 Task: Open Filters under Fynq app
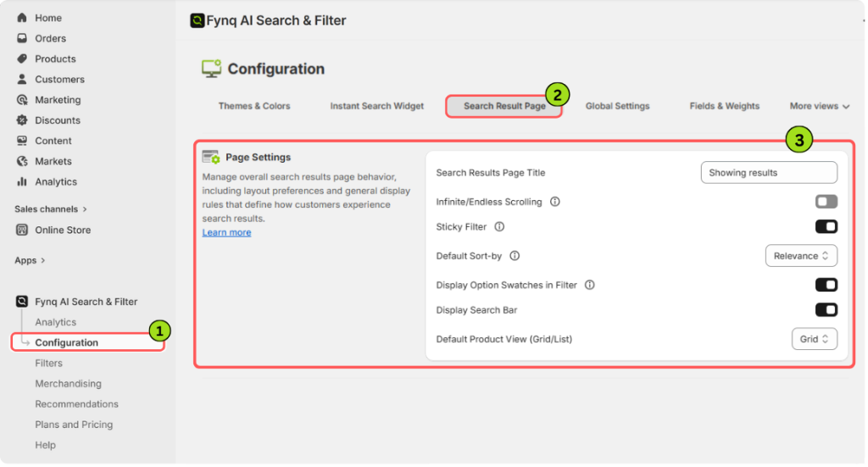(x=48, y=363)
